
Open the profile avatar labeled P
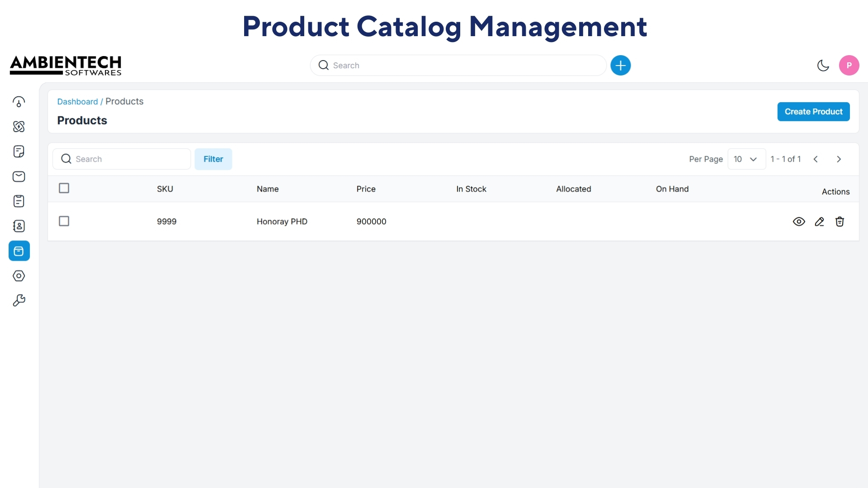pos(849,65)
